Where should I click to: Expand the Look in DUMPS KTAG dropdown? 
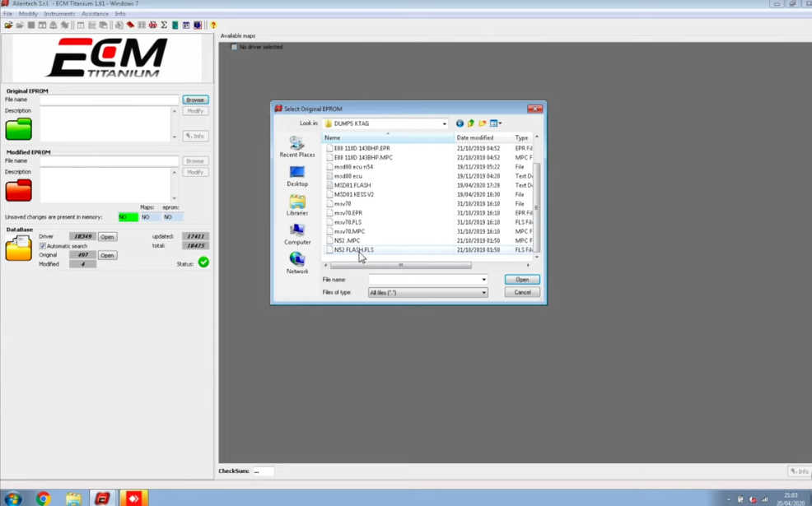coord(445,123)
